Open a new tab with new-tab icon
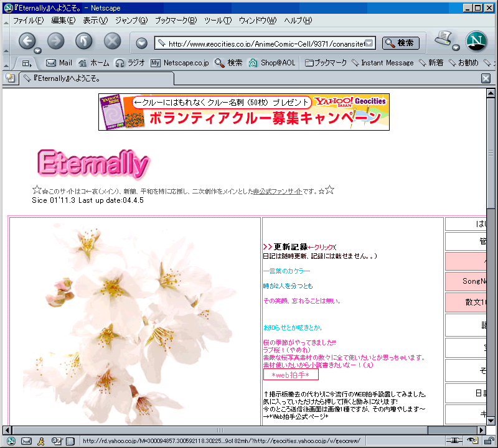The width and height of the screenshot is (498, 448). click(10, 78)
